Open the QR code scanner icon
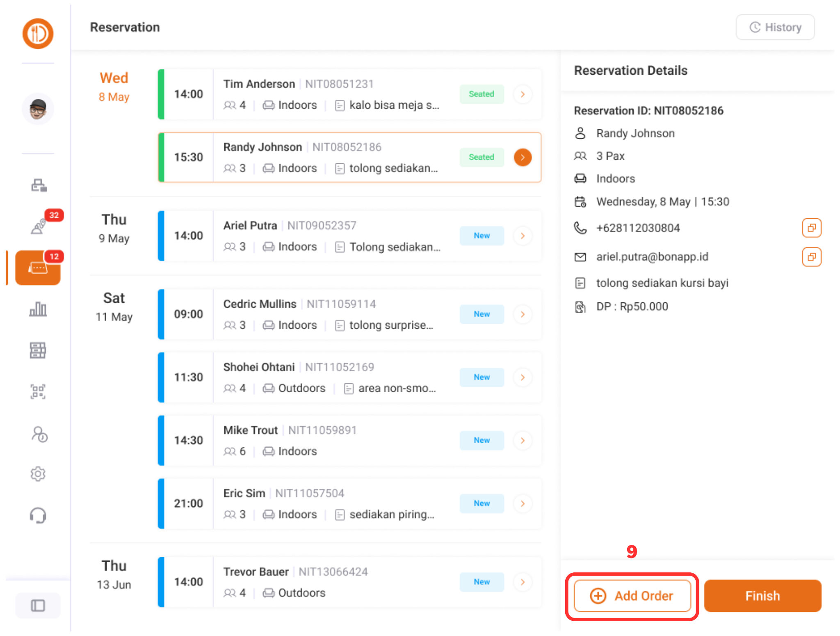Viewport: 840px width, 636px height. [x=38, y=392]
